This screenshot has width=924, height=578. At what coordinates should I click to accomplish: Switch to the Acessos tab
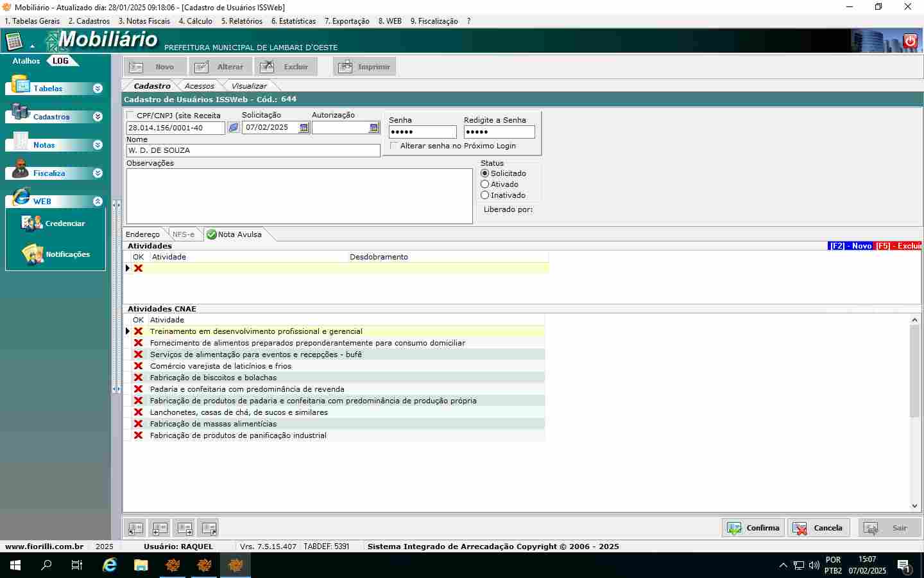[x=199, y=86]
